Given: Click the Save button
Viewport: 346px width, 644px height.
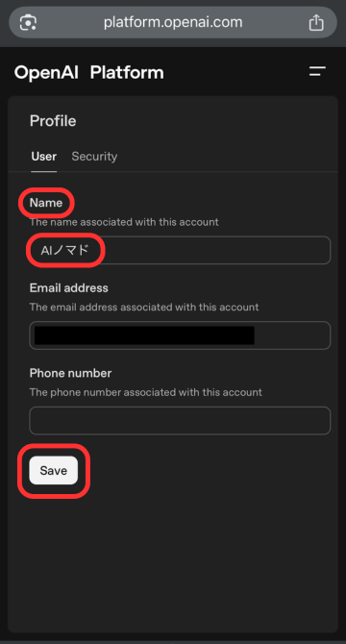Looking at the screenshot, I should point(54,470).
